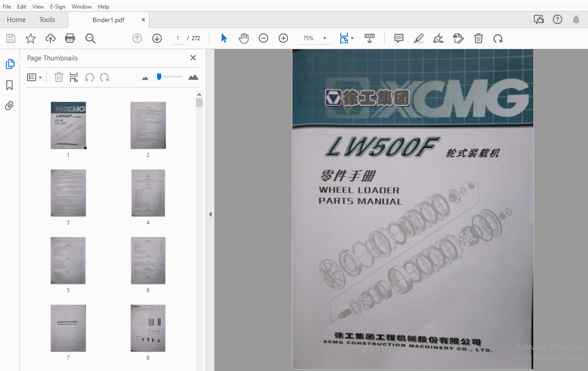
Task: Activate the Hand pan tool
Action: (x=244, y=38)
